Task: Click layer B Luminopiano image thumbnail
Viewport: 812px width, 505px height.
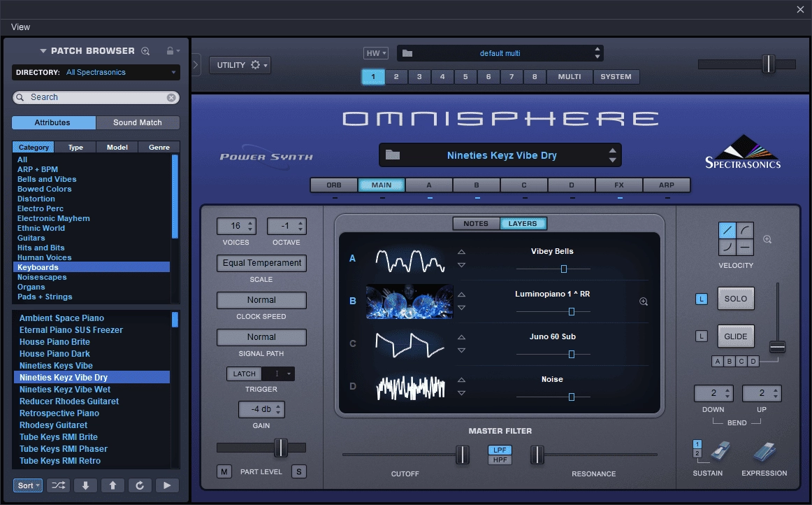Action: pyautogui.click(x=409, y=301)
